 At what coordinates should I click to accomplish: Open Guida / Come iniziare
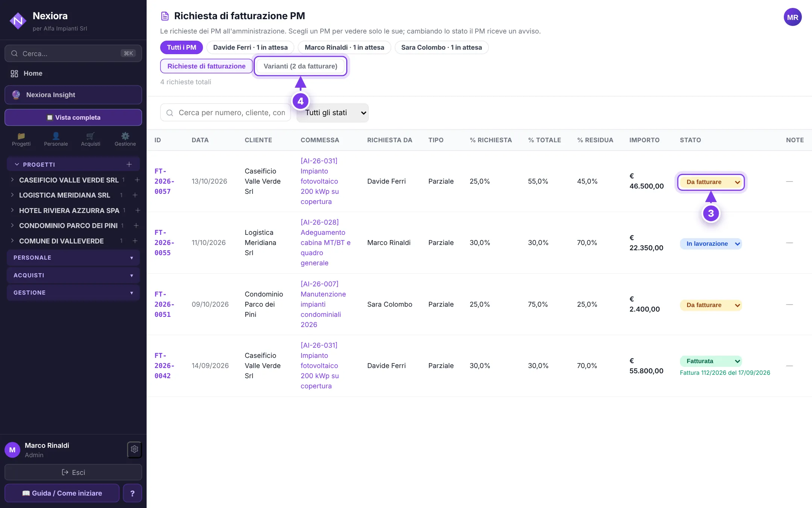[x=62, y=493]
